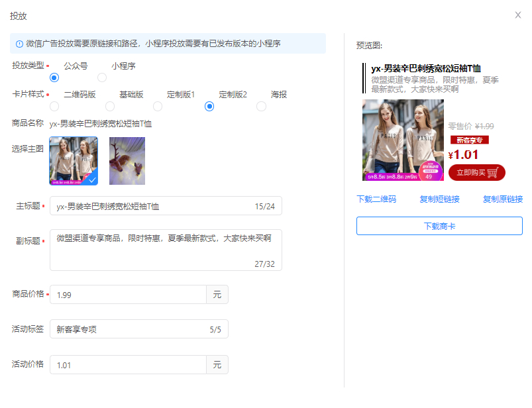Click the 商品名称 value text
This screenshot has height=408, width=532.
(101, 124)
